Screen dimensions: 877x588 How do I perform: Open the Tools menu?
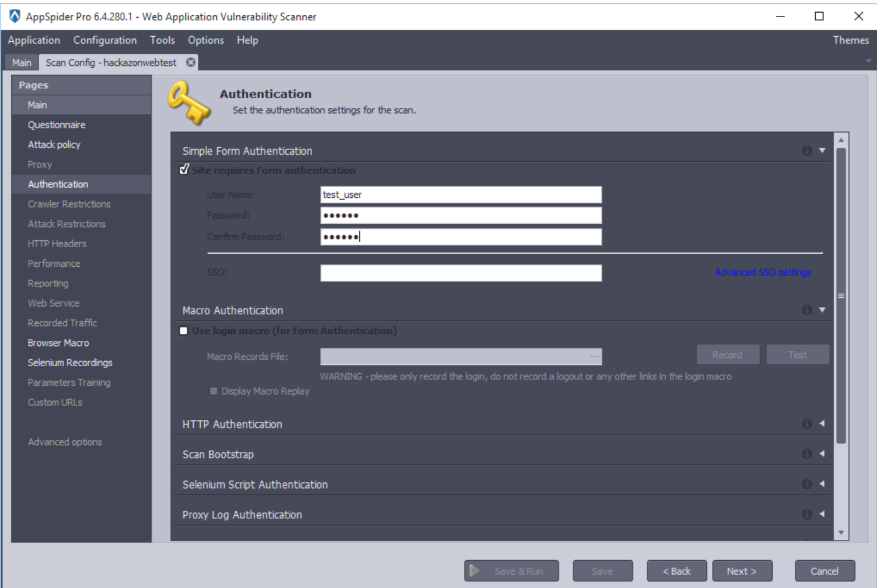pyautogui.click(x=162, y=40)
